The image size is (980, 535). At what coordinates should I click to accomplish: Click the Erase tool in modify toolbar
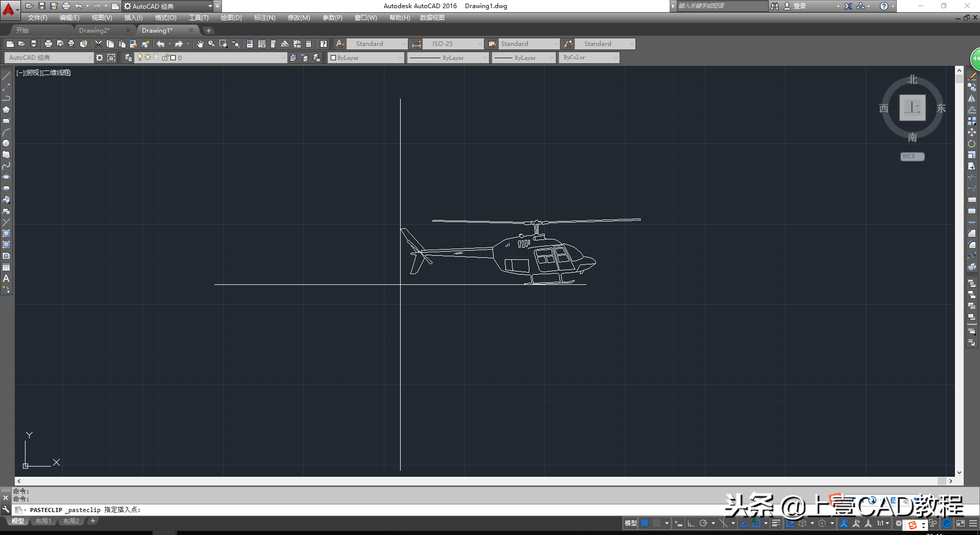coord(972,76)
